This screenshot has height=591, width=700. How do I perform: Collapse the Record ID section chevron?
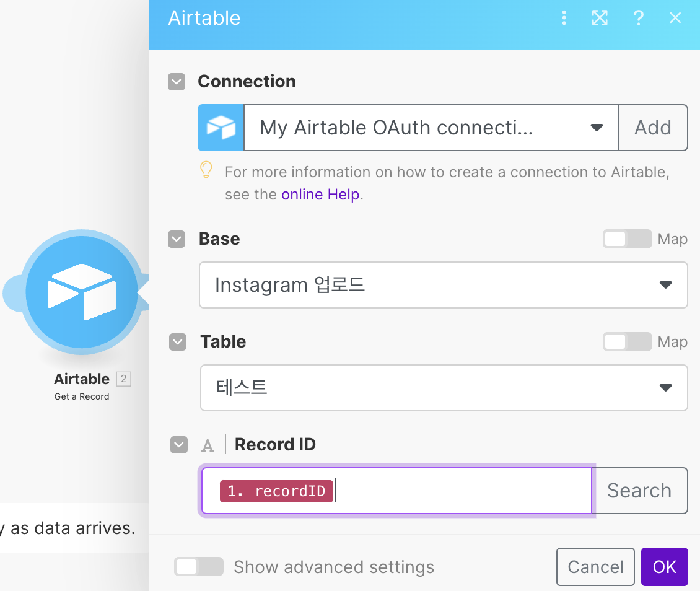pyautogui.click(x=179, y=445)
